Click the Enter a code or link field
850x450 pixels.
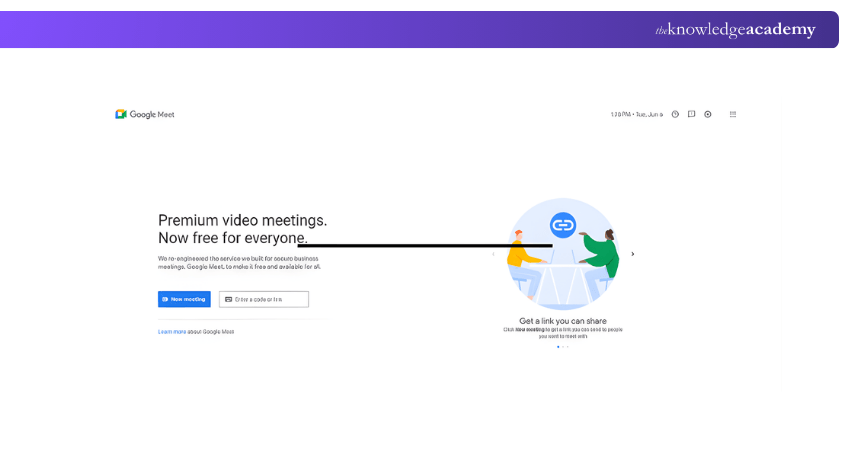point(264,299)
